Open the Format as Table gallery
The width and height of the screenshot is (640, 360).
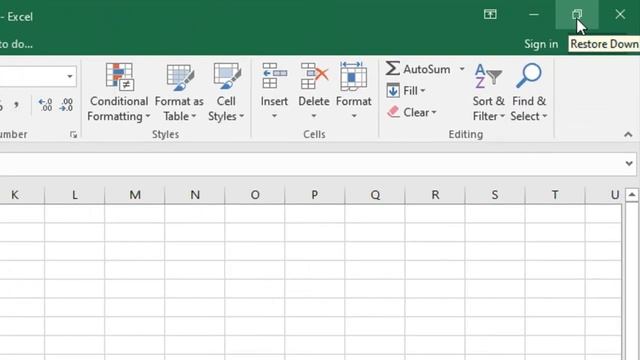click(x=179, y=92)
